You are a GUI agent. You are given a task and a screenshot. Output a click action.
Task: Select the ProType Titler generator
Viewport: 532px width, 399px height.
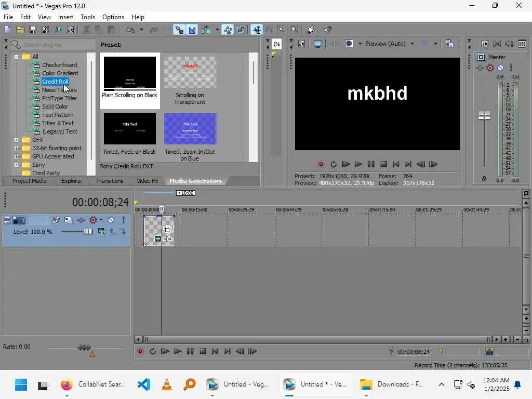[59, 98]
